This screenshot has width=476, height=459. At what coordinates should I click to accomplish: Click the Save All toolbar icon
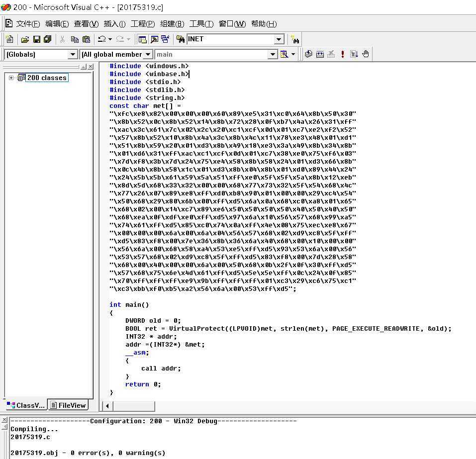coord(48,39)
